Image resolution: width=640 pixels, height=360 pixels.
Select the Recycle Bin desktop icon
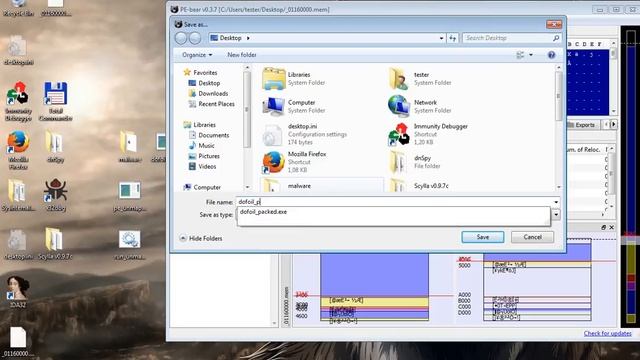click(18, 8)
